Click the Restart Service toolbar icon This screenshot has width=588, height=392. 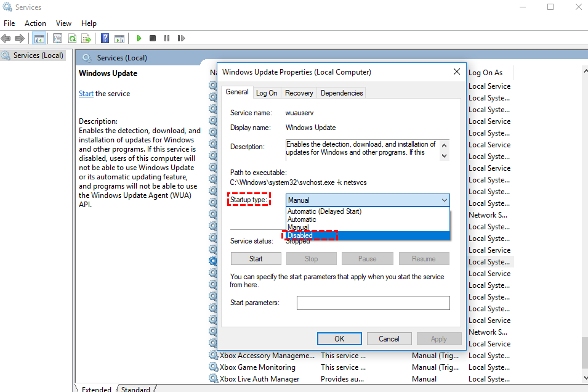click(x=181, y=38)
